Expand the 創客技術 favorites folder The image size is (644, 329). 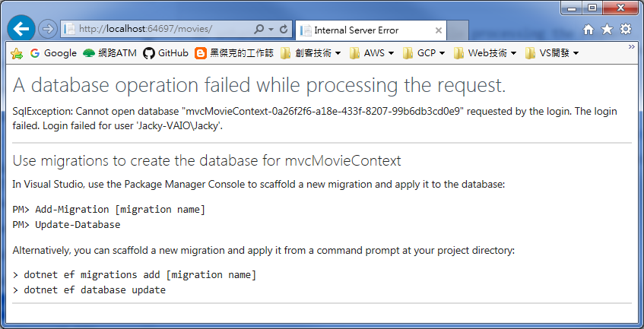pyautogui.click(x=310, y=53)
